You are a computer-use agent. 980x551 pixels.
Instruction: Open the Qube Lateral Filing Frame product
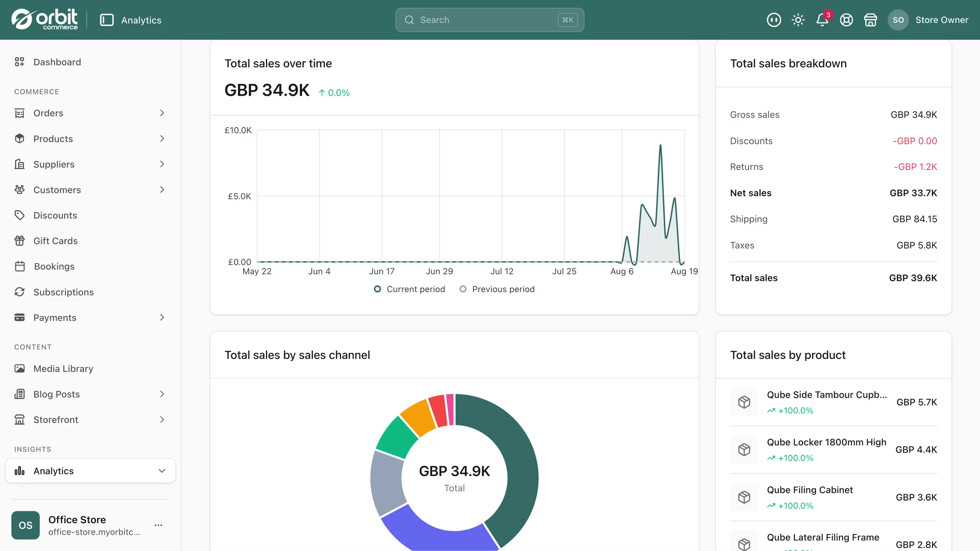tap(823, 538)
